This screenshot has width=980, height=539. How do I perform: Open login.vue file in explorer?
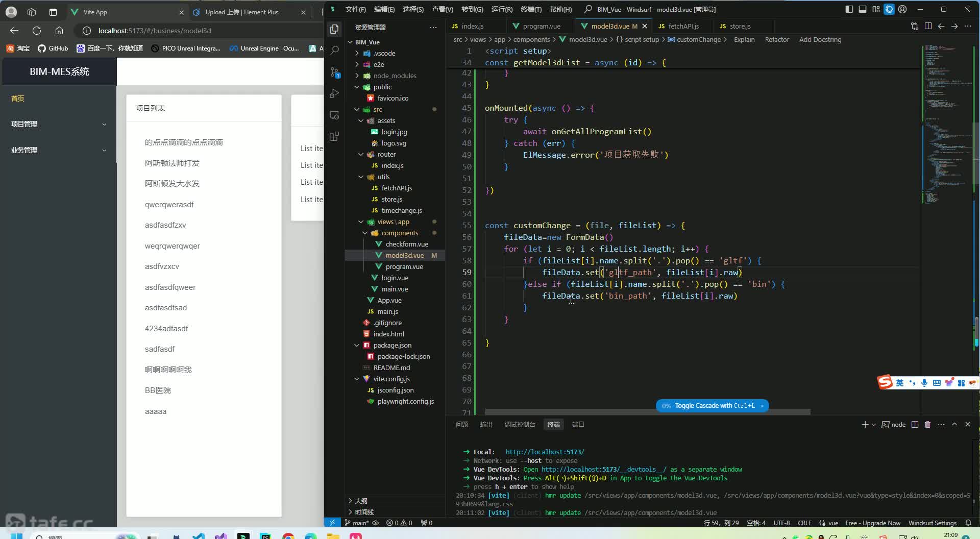coord(395,278)
